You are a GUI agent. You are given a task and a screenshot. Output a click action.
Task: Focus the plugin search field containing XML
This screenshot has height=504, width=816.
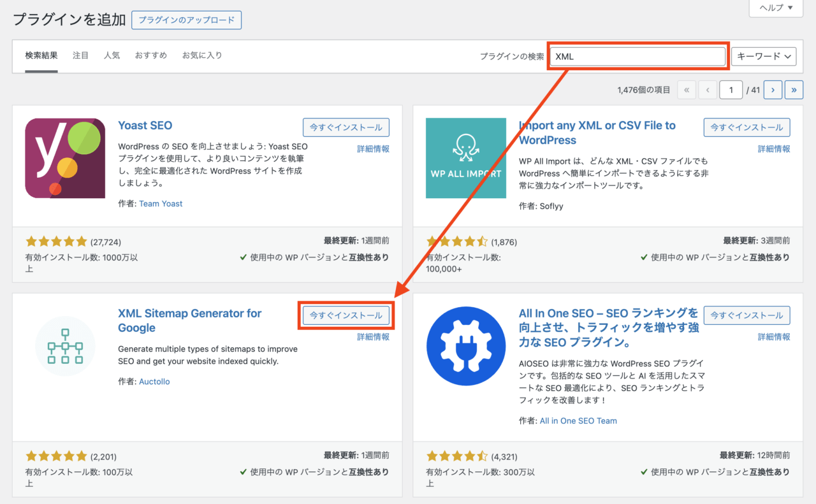[x=637, y=56]
